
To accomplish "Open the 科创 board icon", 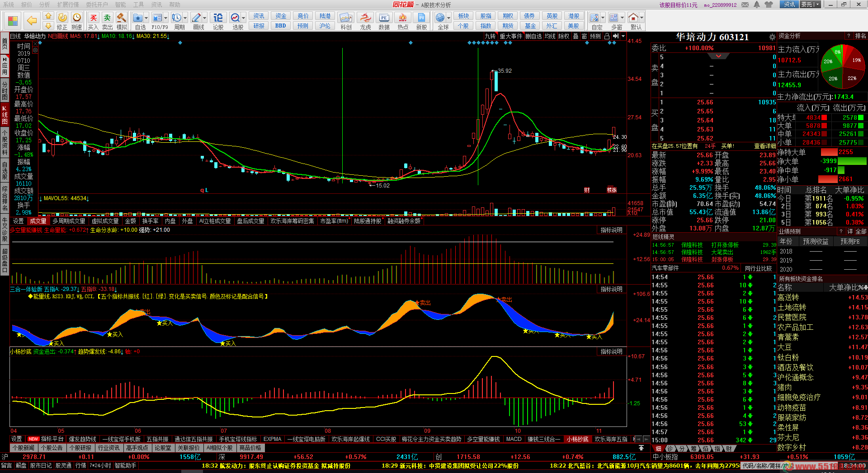I will coord(346,20).
